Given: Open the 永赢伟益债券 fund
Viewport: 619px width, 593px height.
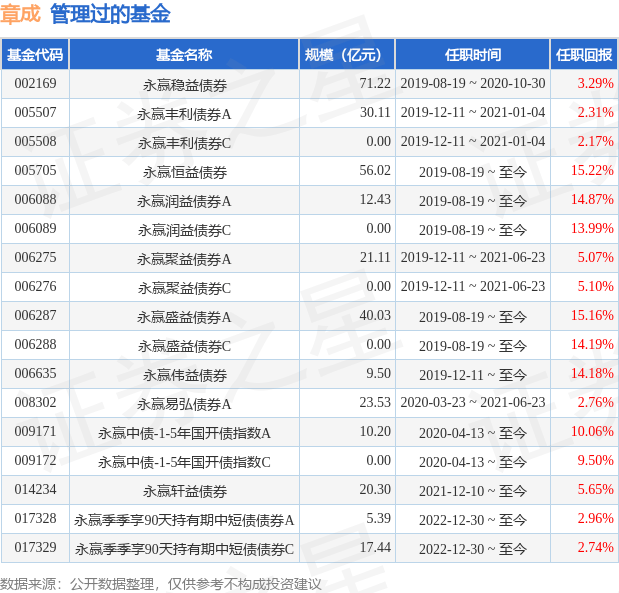Looking at the screenshot, I should click(x=184, y=375).
